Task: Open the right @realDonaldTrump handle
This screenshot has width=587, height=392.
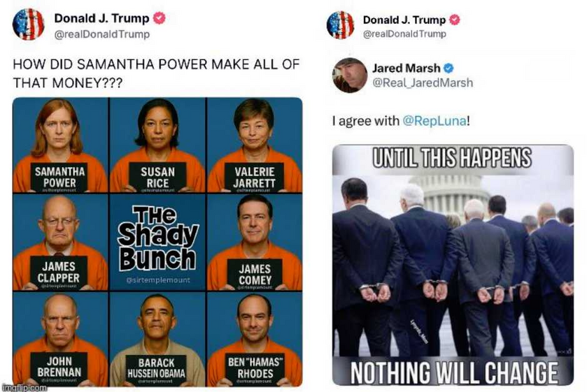Action: click(404, 34)
